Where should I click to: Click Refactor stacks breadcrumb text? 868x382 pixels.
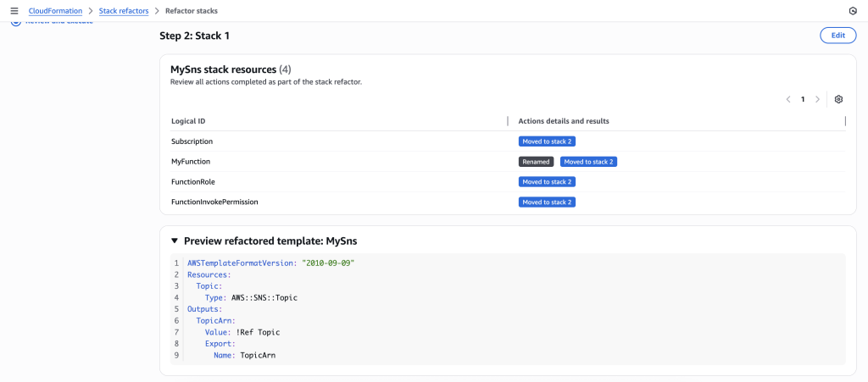coord(192,10)
